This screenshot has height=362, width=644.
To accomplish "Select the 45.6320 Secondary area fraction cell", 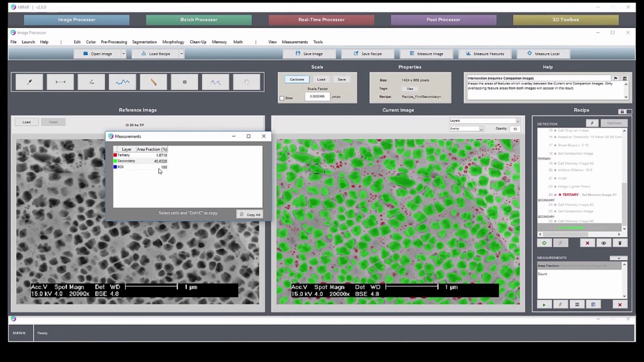I will (152, 161).
